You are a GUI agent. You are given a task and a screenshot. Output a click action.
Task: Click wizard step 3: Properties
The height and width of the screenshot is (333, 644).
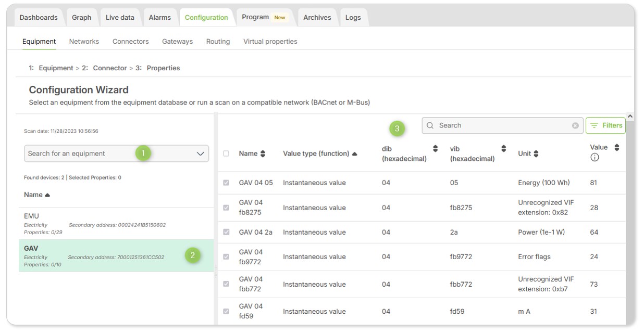(158, 68)
